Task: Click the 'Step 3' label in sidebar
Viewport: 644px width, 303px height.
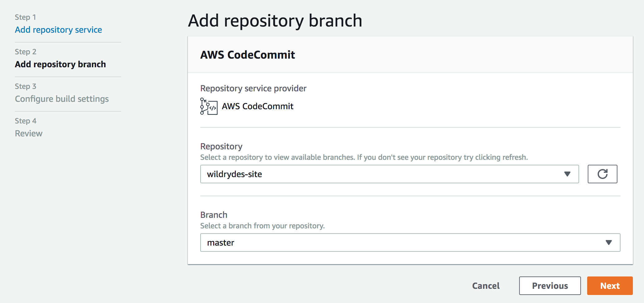Action: coord(26,86)
